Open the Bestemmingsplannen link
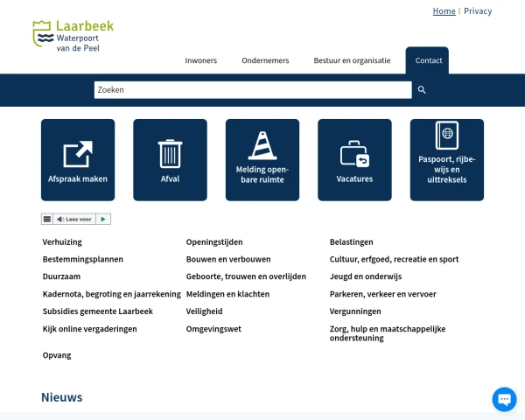 click(83, 259)
